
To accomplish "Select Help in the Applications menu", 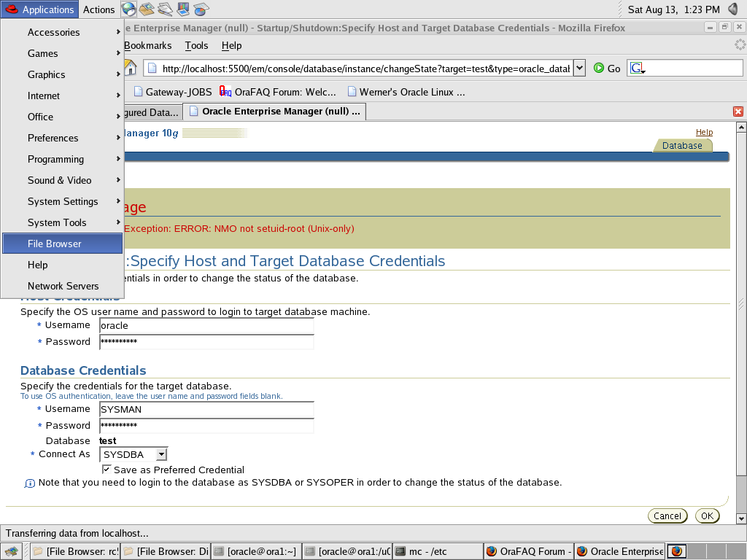I will click(x=63, y=265).
